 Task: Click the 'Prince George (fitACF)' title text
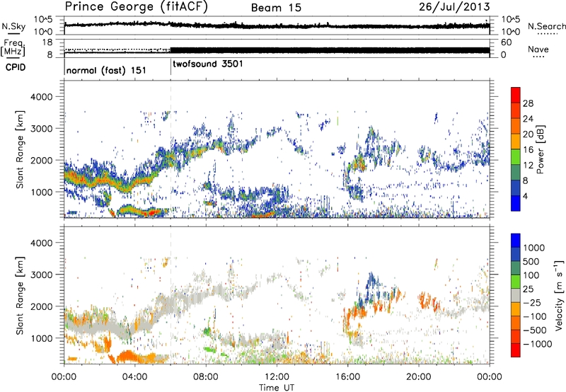[x=137, y=7]
